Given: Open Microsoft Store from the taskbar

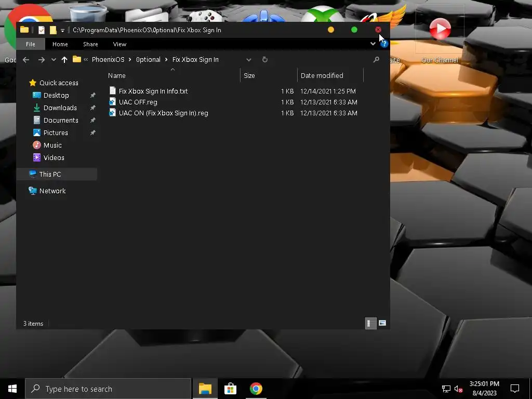Looking at the screenshot, I should [230, 389].
